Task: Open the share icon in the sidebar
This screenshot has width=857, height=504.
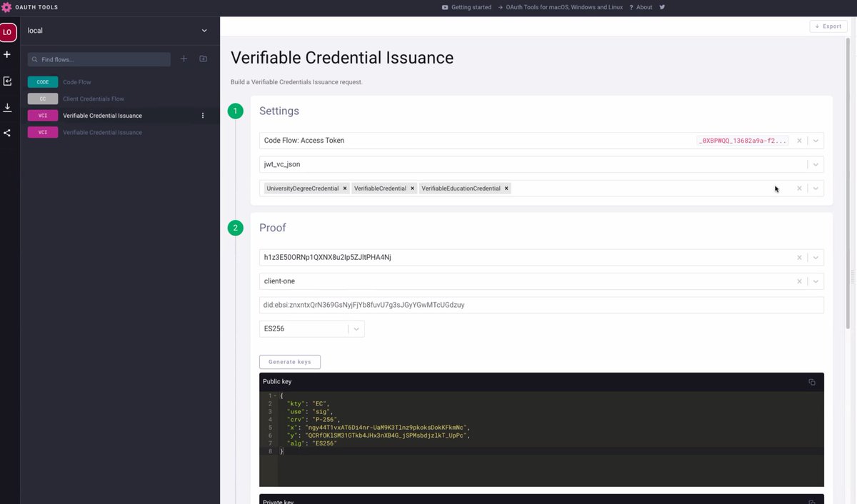Action: (x=7, y=132)
